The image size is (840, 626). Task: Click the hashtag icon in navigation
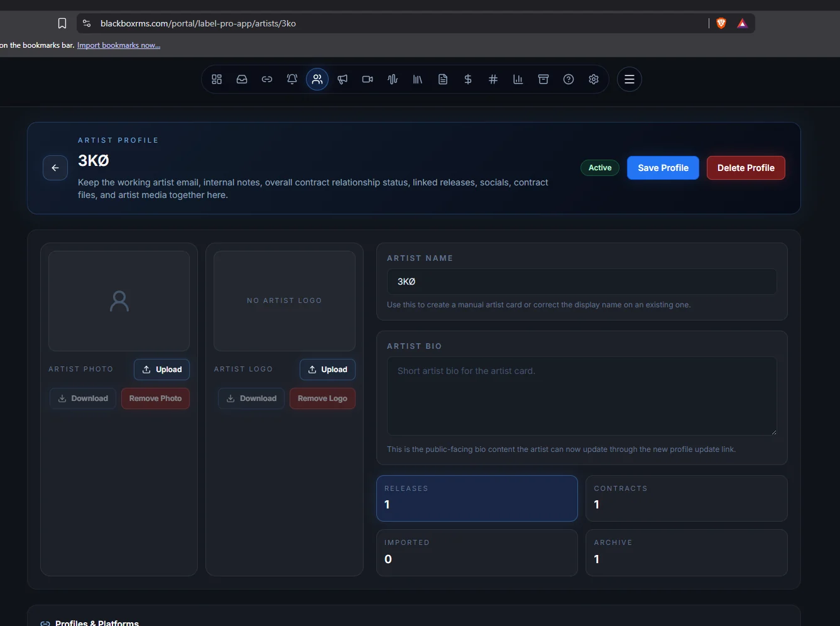click(493, 79)
